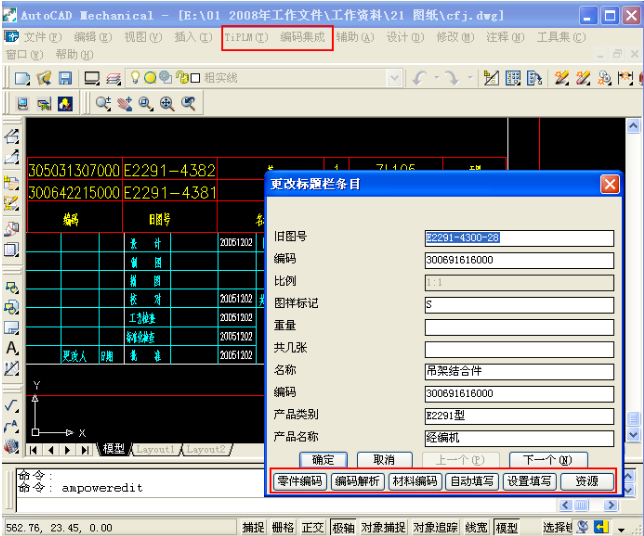Screen dimensions: 644x536
Task: Click the Save disk icon
Action: pyautogui.click(x=65, y=78)
